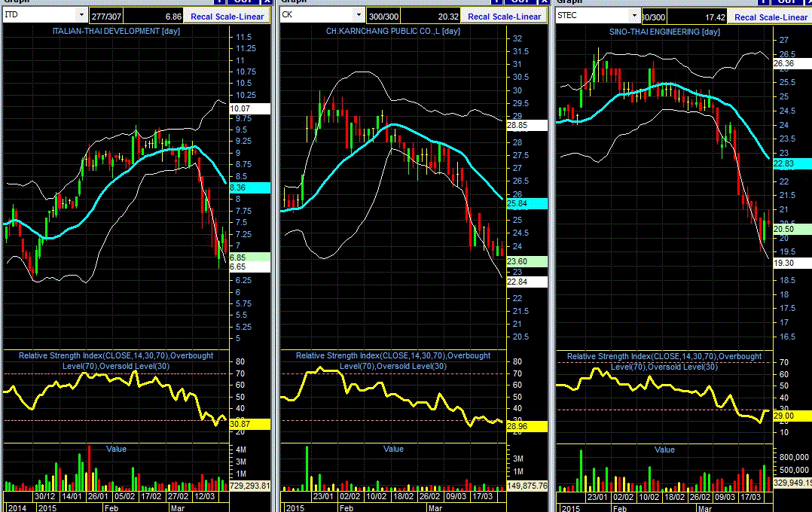Screen dimensions: 812x512
Task: Click the Value label on the STEC volume pane
Action: pos(664,450)
